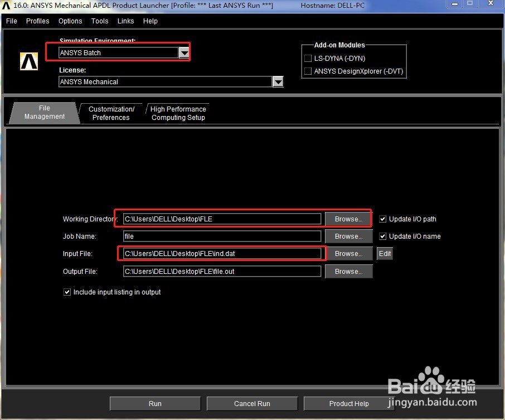Close the Product Launcher window
The height and width of the screenshot is (420, 505).
pos(491,3)
